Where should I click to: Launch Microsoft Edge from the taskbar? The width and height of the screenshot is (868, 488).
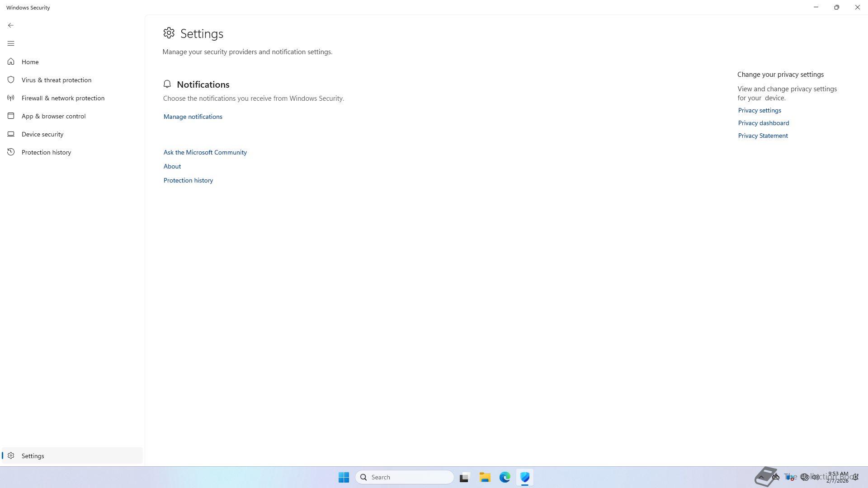click(x=505, y=477)
